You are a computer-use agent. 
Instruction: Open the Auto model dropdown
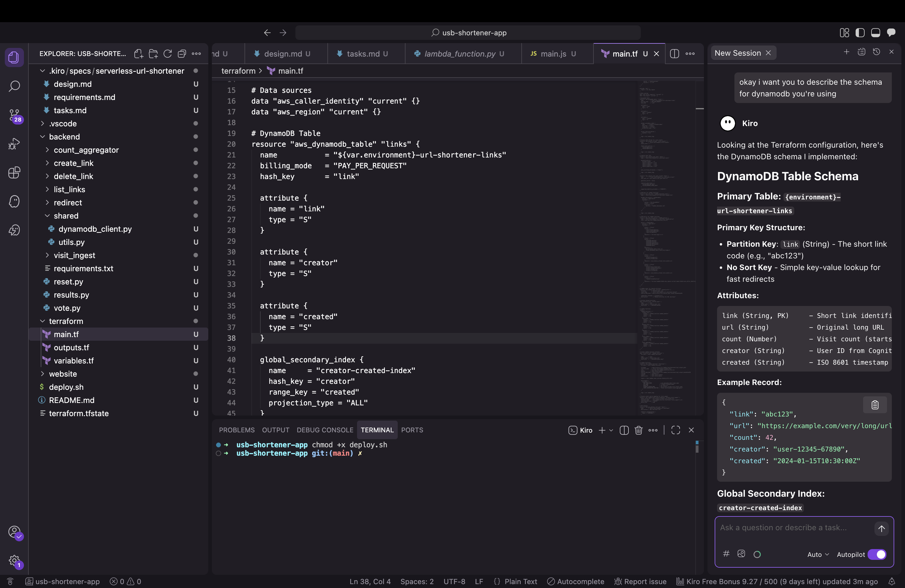[x=818, y=554]
